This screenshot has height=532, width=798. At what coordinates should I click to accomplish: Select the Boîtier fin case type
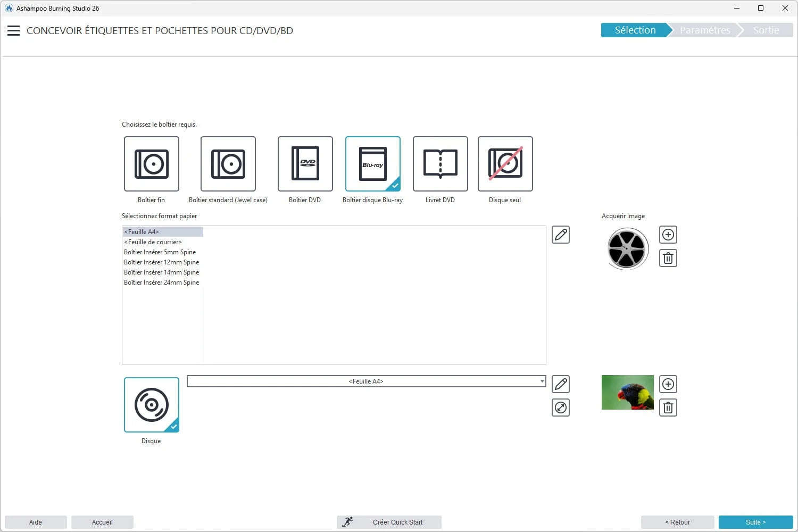pos(152,164)
